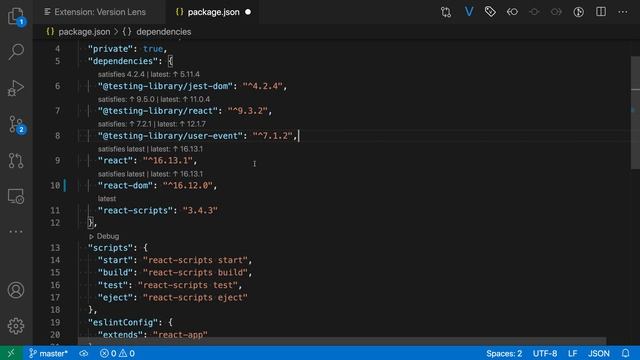Open the Pull Requests view icon
640x360 pixels.
(16, 160)
